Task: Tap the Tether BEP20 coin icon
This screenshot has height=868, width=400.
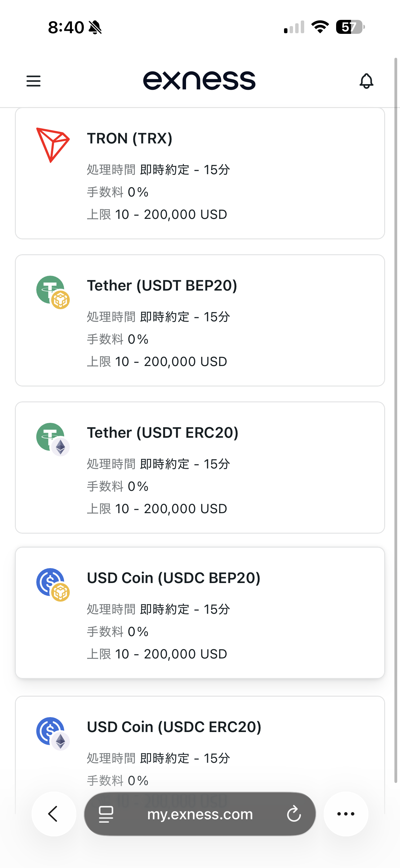Action: coord(53,292)
